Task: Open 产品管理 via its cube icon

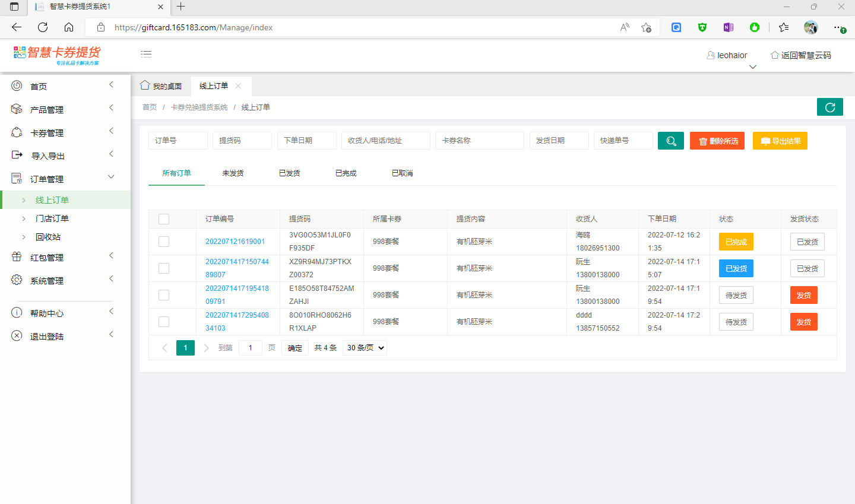Action: tap(17, 109)
